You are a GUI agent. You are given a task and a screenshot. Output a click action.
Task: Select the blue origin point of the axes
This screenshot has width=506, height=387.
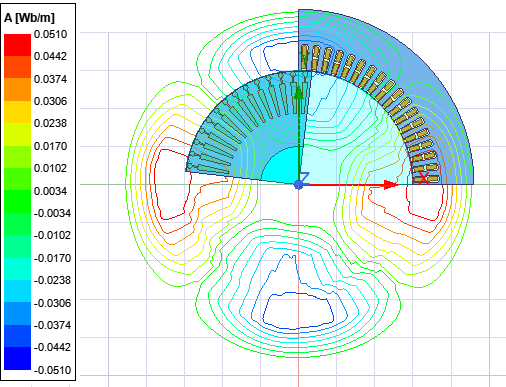[299, 185]
